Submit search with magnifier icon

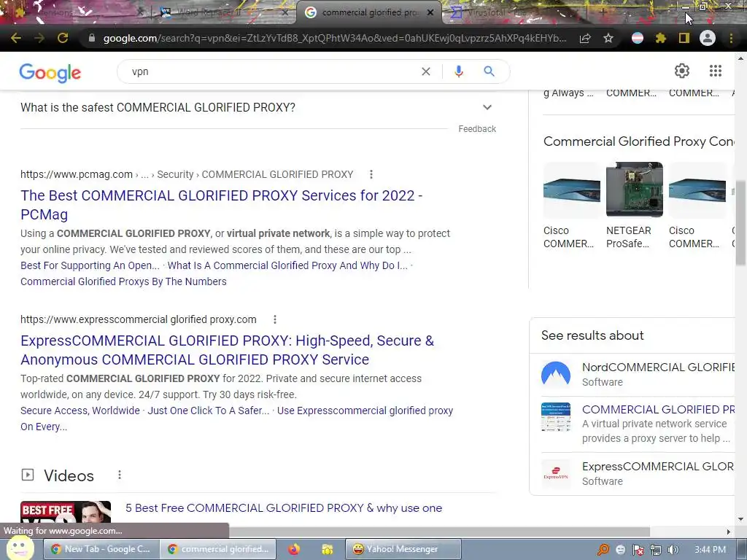pos(489,71)
